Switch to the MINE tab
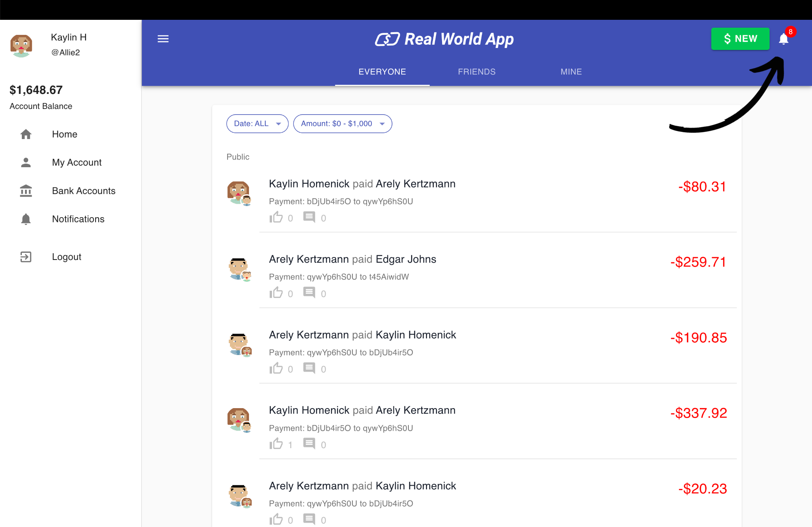812x527 pixels. [571, 71]
